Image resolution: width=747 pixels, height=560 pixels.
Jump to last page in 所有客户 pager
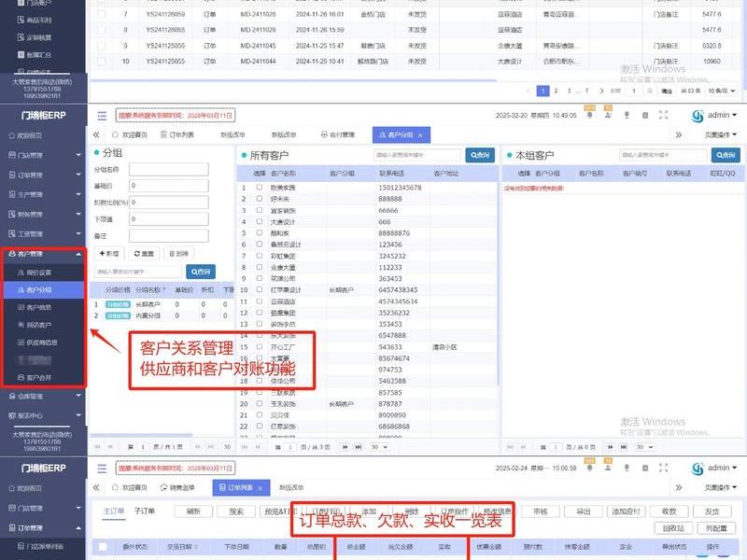pos(358,447)
